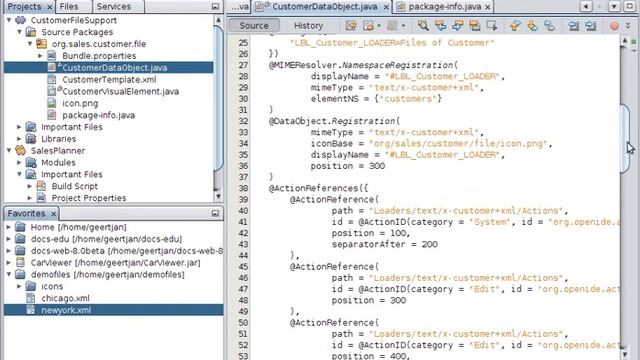This screenshot has height=360, width=640.
Task: Click the Last Edit toolbar icon
Action: (x=351, y=26)
